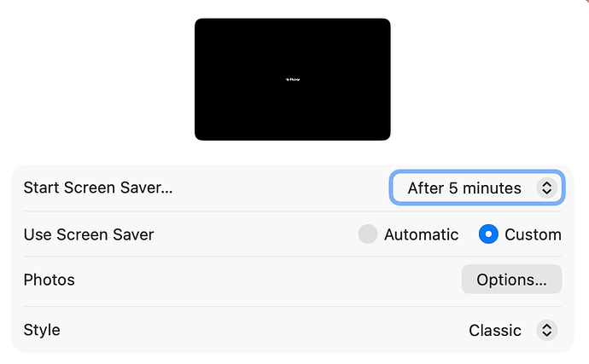Click the "After 5 minutes" value text
The height and width of the screenshot is (364, 589).
[464, 188]
